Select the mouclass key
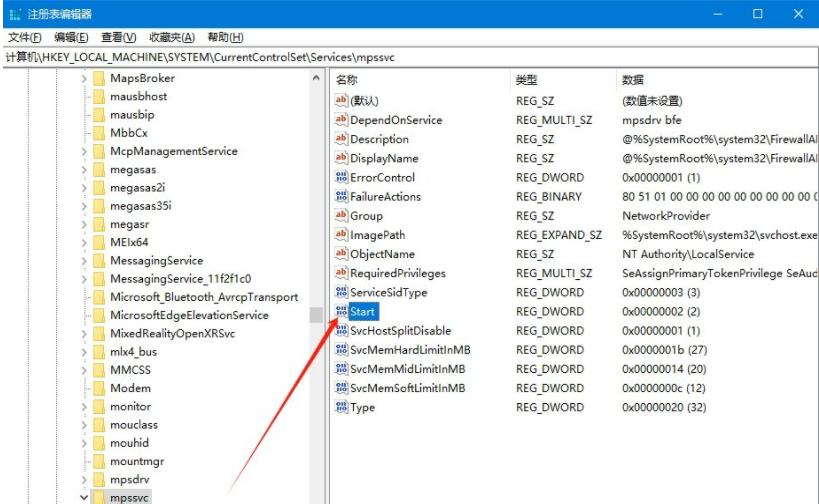 pos(134,425)
